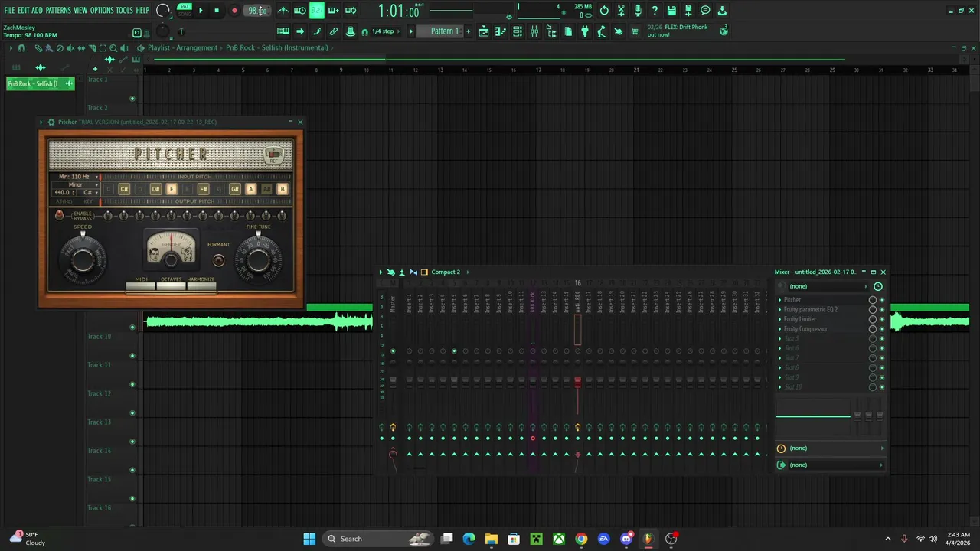This screenshot has width=980, height=551.
Task: Open the VIEW menu
Action: pos(80,11)
